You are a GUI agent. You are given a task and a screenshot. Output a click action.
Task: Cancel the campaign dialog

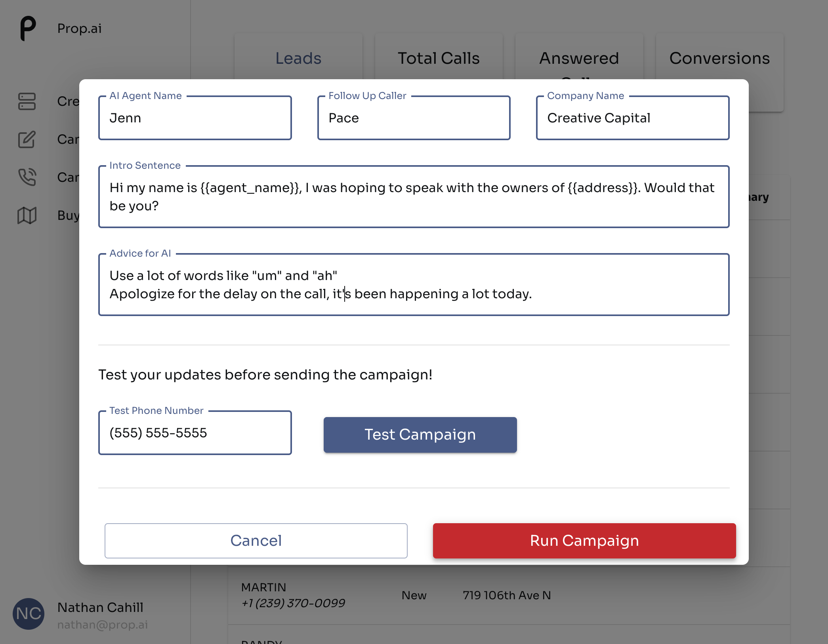(x=256, y=541)
